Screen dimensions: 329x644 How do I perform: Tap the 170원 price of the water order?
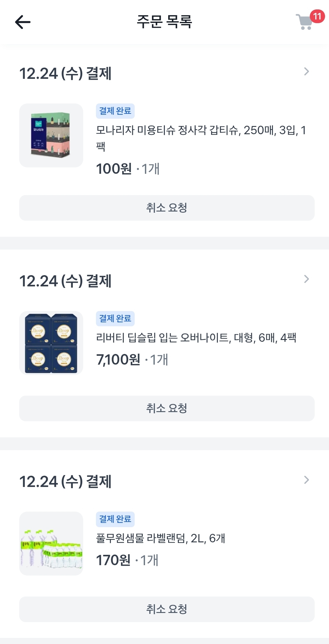113,560
